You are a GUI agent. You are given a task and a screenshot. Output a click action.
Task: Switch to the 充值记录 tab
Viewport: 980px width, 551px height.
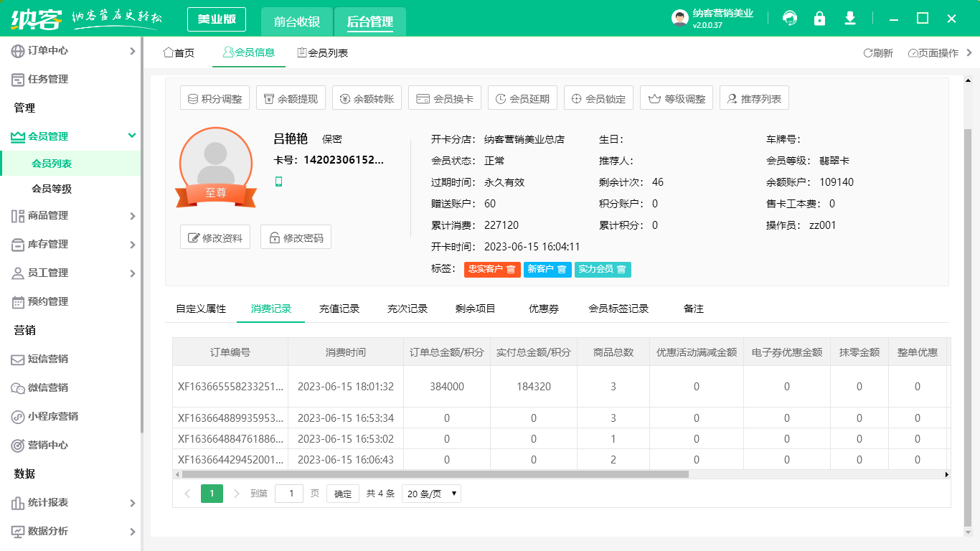click(x=339, y=308)
